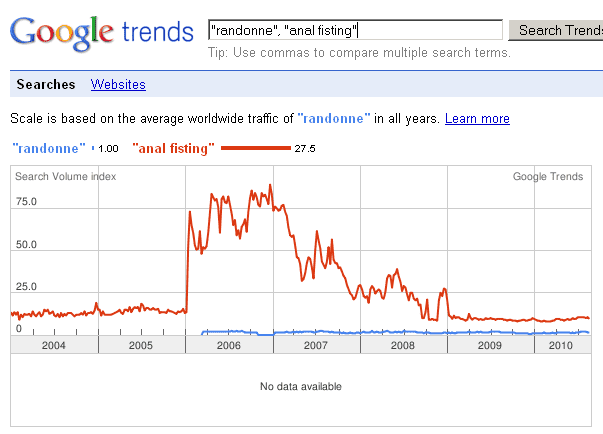The height and width of the screenshot is (434, 603).
Task: Click inside the search terms input field
Action: (354, 30)
